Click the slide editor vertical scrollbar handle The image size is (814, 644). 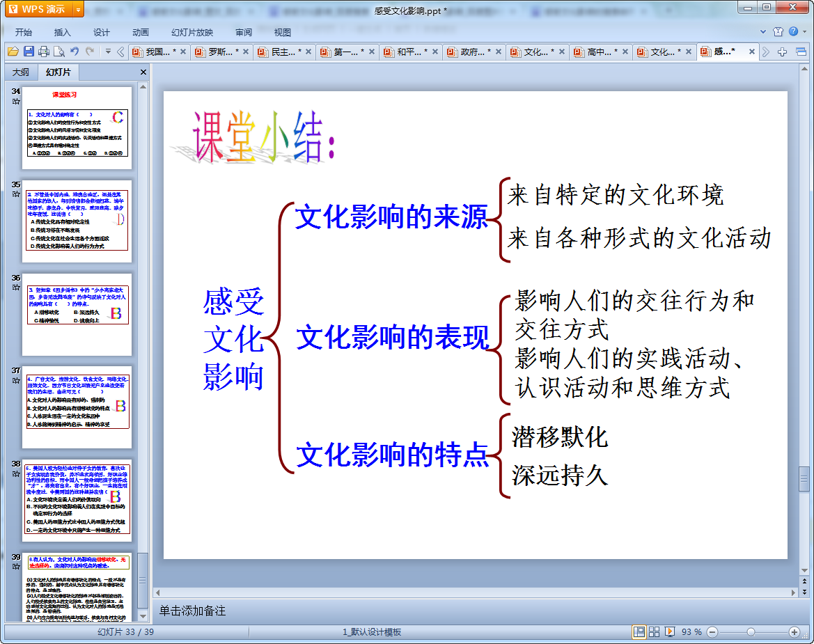point(804,479)
